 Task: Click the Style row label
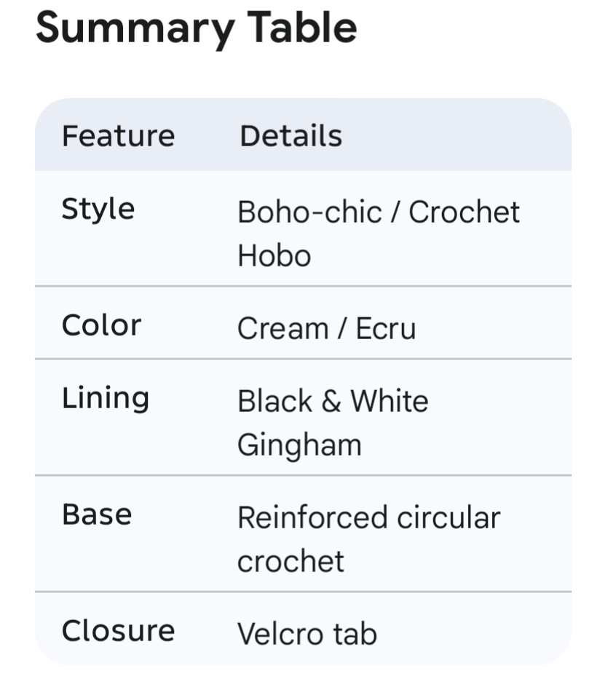coord(98,210)
